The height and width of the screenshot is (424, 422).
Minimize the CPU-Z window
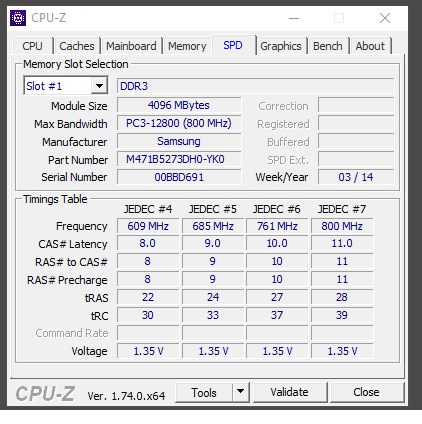click(294, 18)
